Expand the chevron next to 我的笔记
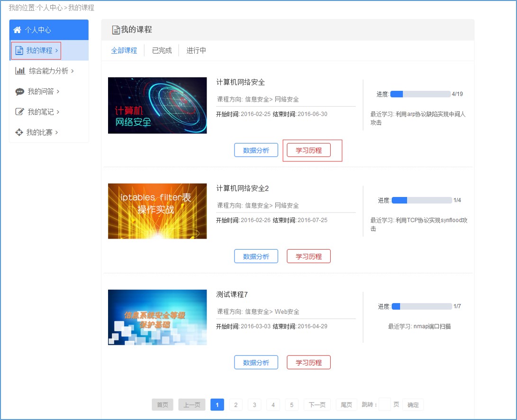This screenshot has height=420, width=517. point(58,112)
